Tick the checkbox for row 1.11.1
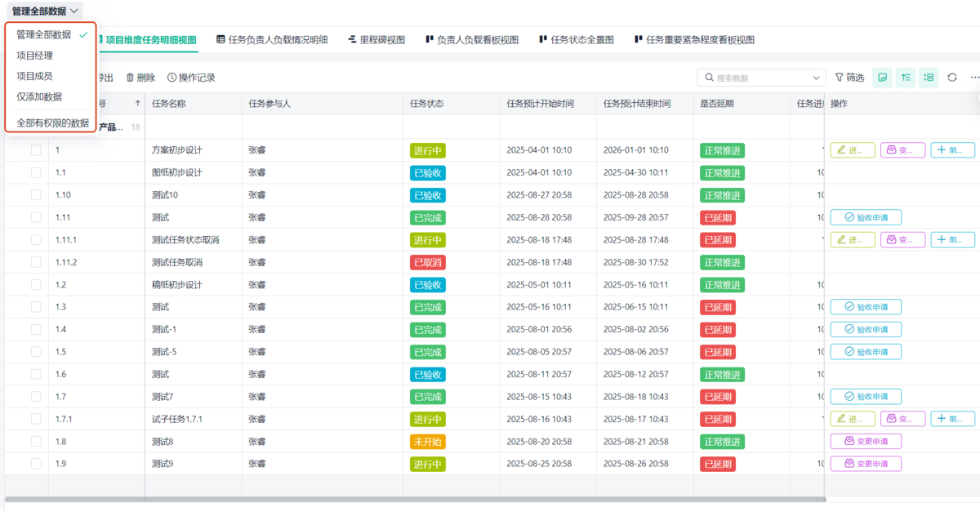This screenshot has width=980, height=512. pos(36,240)
